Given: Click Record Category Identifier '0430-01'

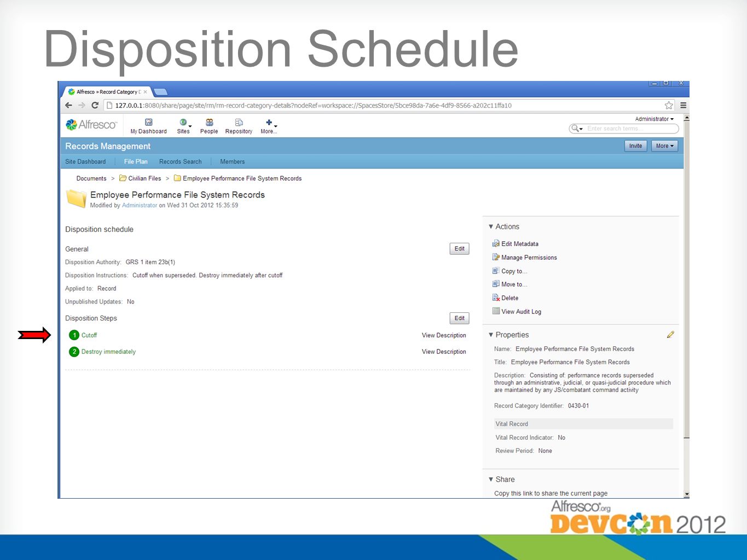Looking at the screenshot, I should [578, 406].
